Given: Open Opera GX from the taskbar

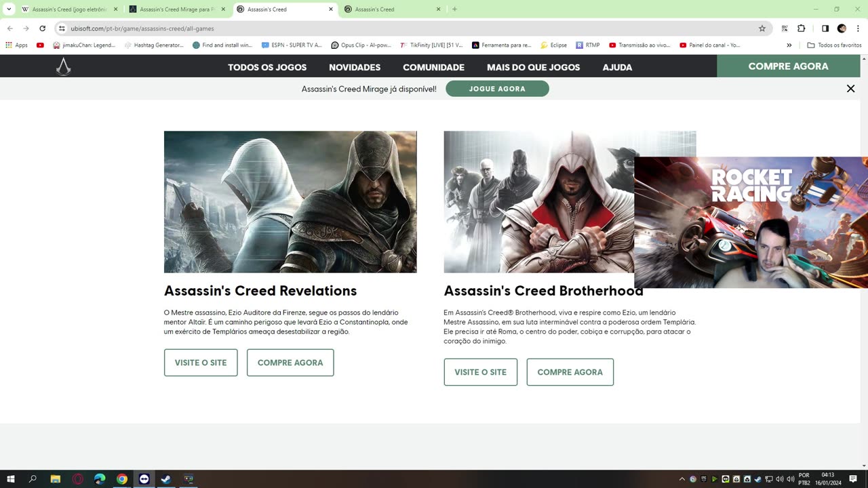Looking at the screenshot, I should point(77,479).
